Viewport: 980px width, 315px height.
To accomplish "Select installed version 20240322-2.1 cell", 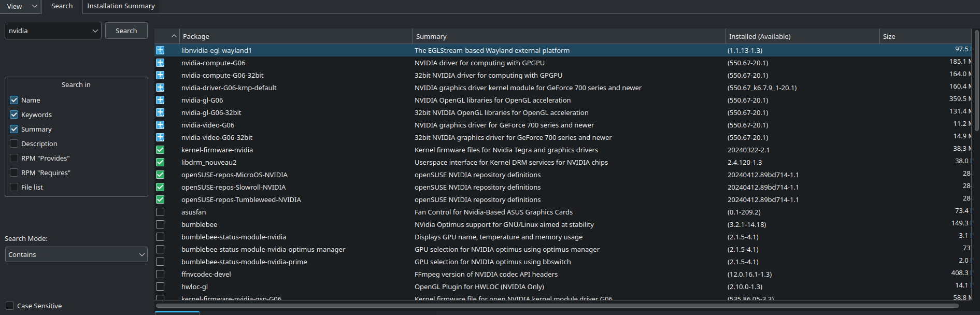I will pyautogui.click(x=748, y=150).
